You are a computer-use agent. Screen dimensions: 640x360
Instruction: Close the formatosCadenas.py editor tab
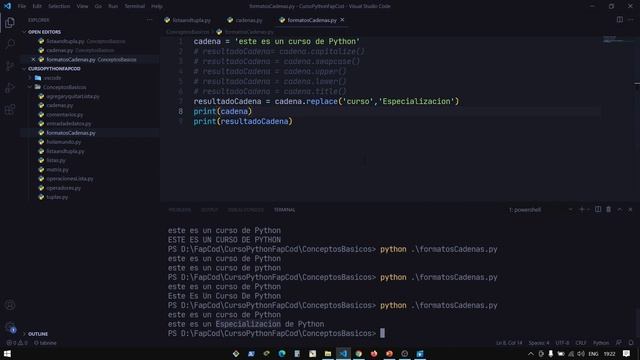pos(342,20)
